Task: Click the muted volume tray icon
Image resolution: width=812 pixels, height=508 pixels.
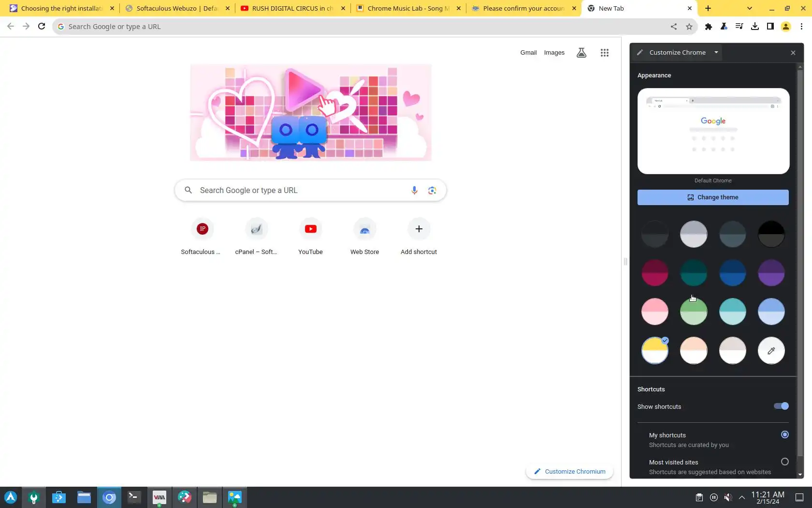Action: [728, 497]
